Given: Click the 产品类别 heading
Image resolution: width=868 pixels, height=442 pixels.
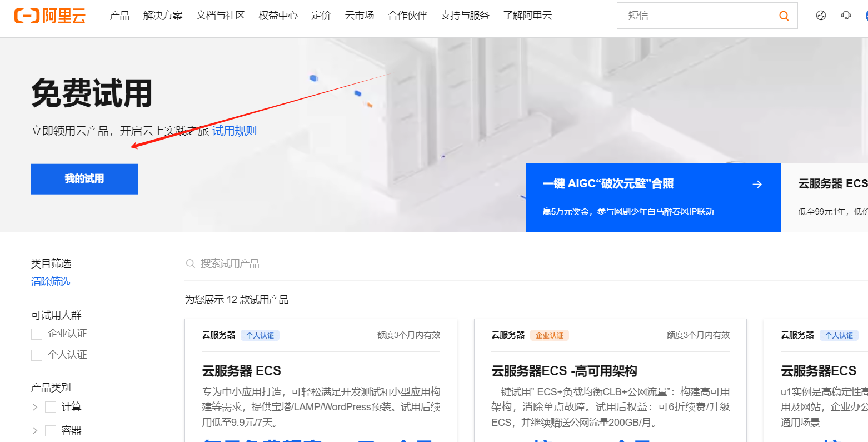Looking at the screenshot, I should tap(51, 388).
